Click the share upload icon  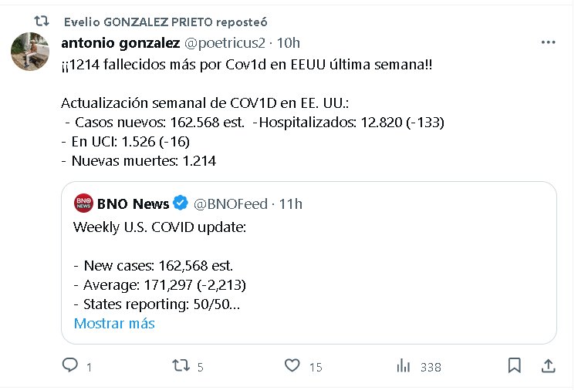tap(547, 366)
